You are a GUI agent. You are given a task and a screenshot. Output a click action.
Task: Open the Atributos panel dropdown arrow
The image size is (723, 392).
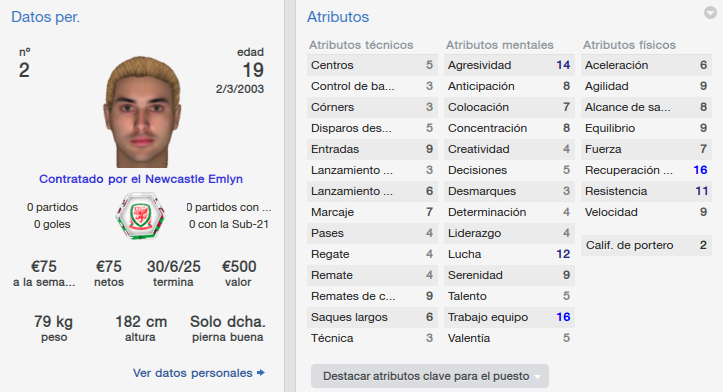tap(710, 12)
